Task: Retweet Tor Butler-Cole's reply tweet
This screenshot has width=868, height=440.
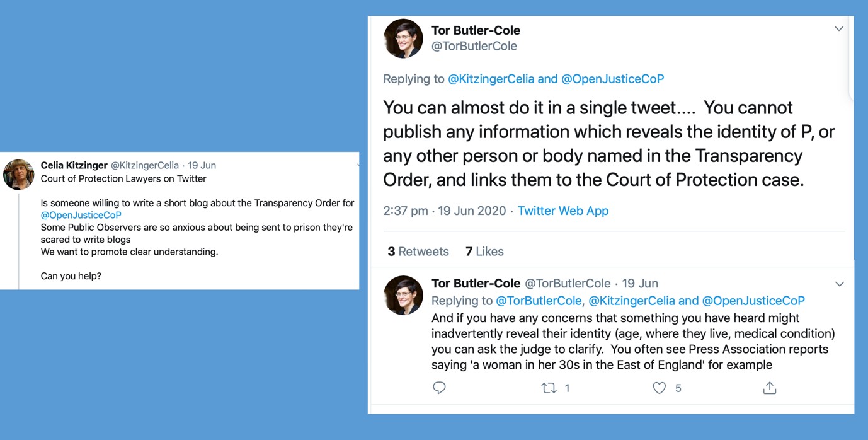Action: point(549,388)
